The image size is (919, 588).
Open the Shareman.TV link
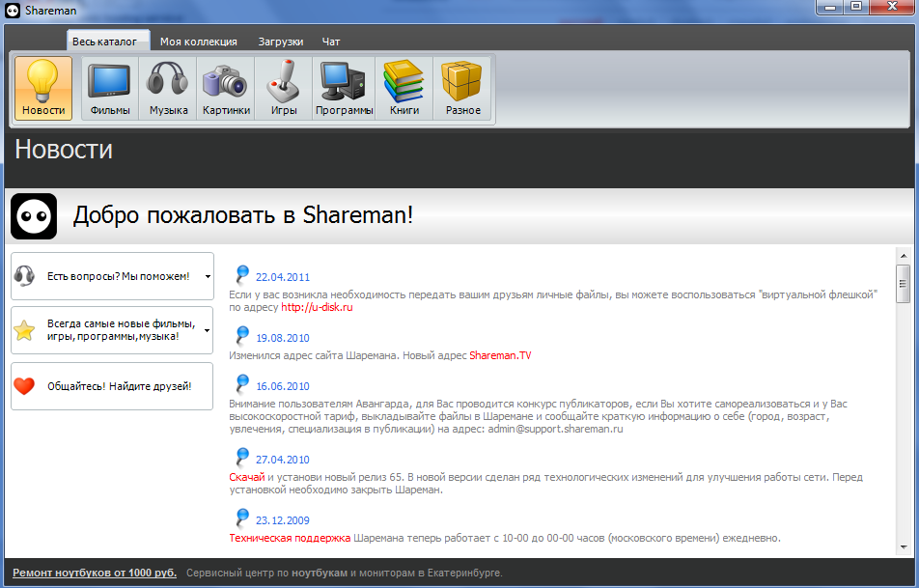(500, 355)
